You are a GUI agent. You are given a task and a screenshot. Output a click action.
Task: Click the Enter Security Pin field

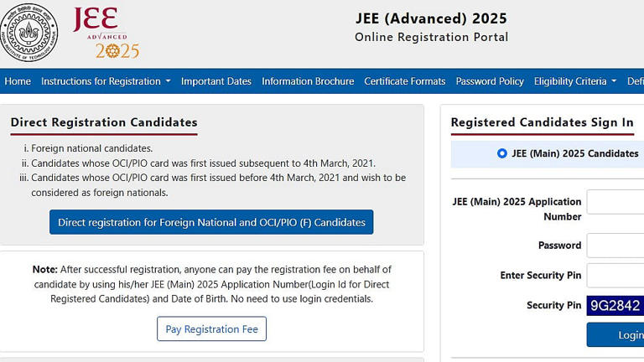coord(615,276)
